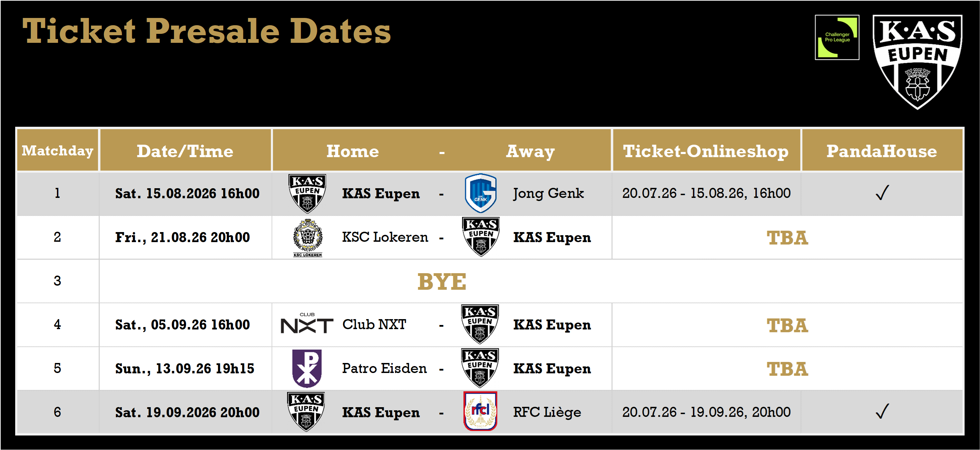Click the Ticket Presale Dates title

point(207,31)
